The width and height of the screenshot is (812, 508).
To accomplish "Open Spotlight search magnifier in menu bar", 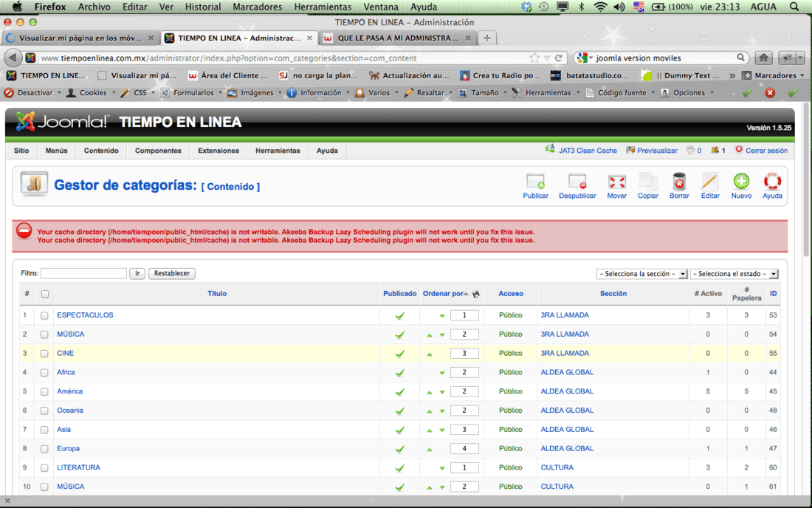I will click(x=794, y=7).
